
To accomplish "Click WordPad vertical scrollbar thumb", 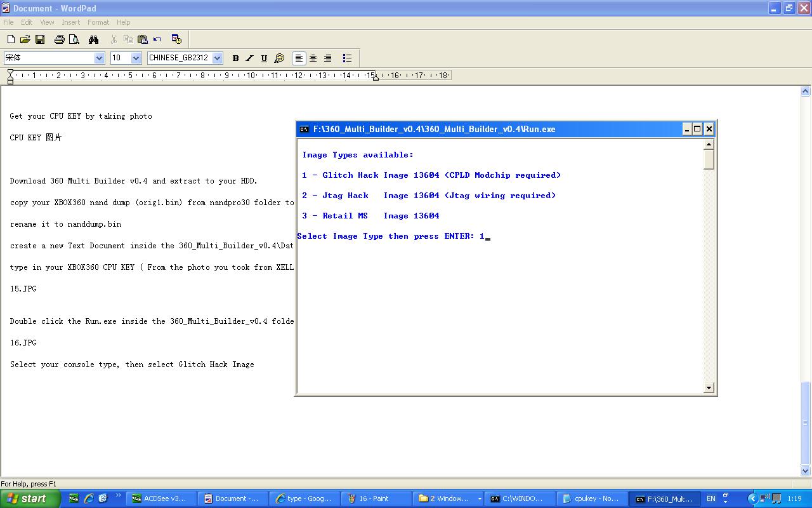I will (x=806, y=423).
